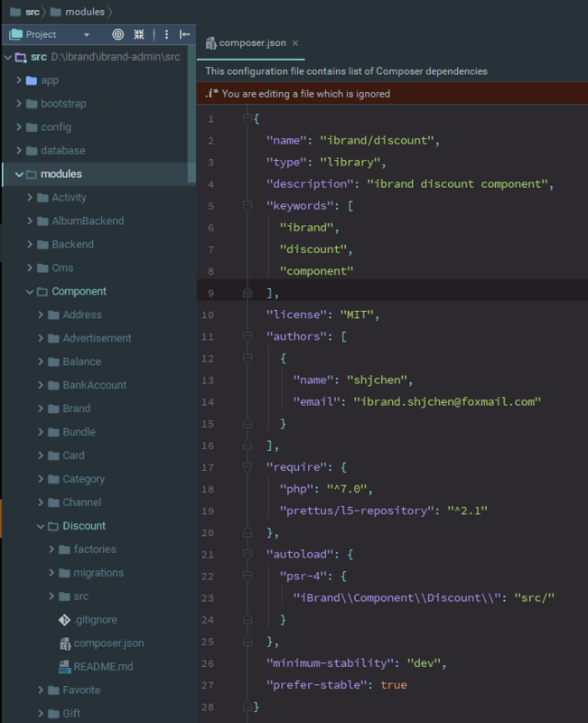588x723 pixels.
Task: Fold the root object at line 1
Action: click(x=247, y=119)
